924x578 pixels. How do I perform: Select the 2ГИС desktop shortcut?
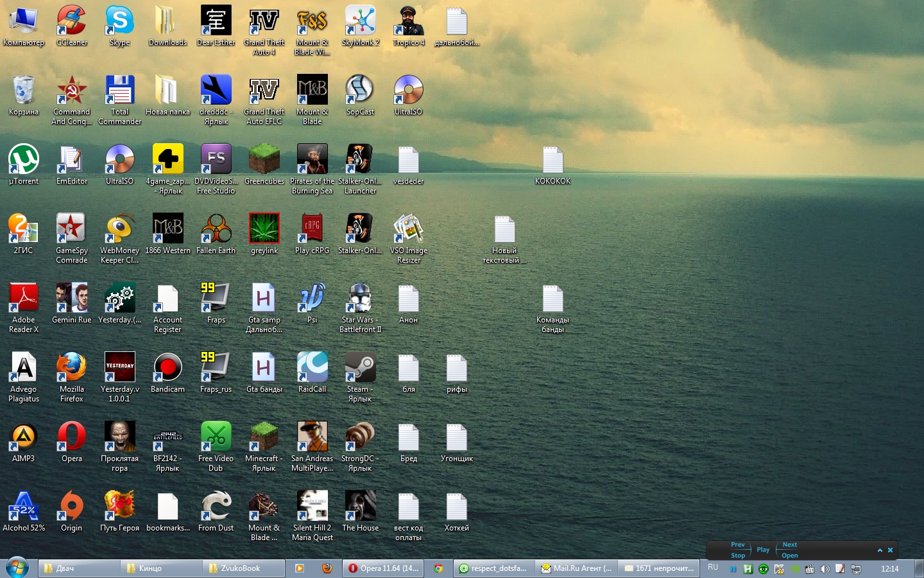tap(24, 229)
